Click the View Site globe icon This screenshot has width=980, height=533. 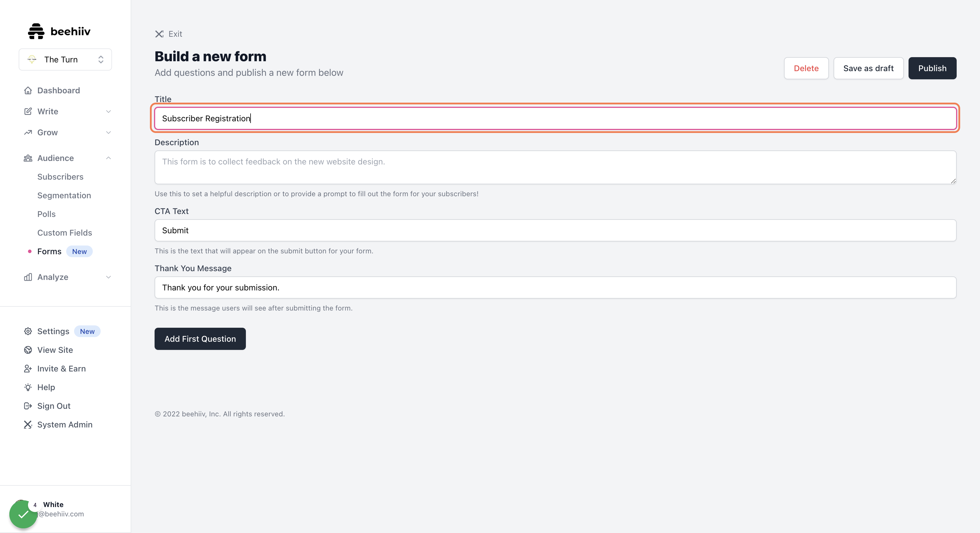coord(28,350)
